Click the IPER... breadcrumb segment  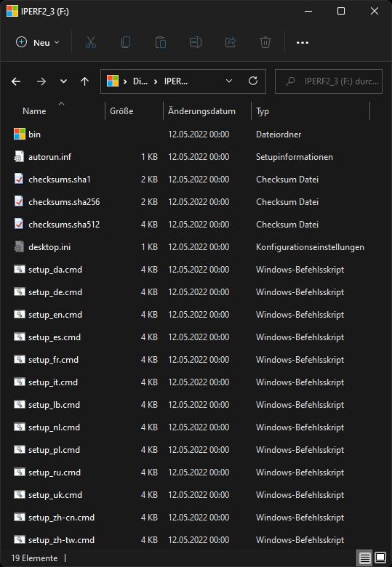point(176,81)
